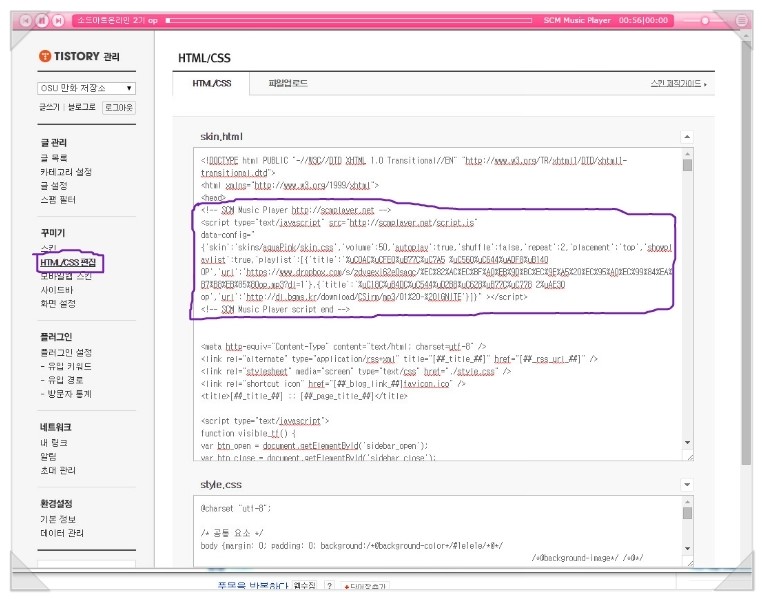This screenshot has width=764, height=601.
Task: Open 유입 키워드 in the sidebar
Action: pos(66,366)
